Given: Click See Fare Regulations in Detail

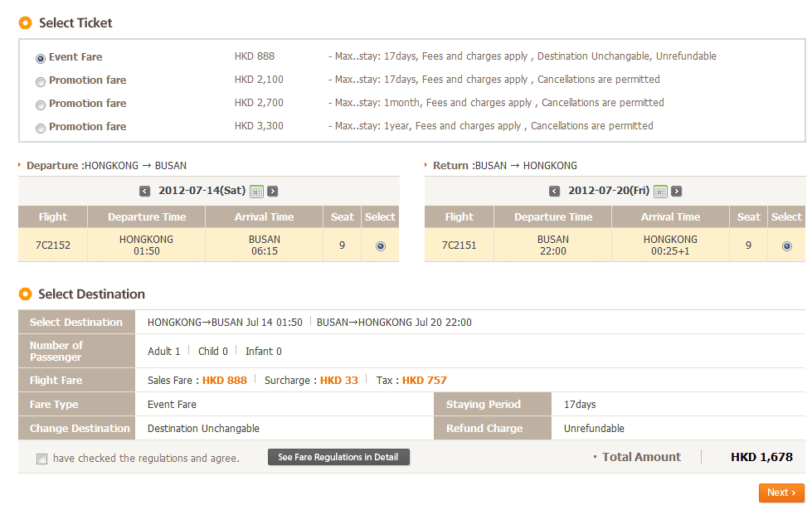Looking at the screenshot, I should click(x=338, y=457).
